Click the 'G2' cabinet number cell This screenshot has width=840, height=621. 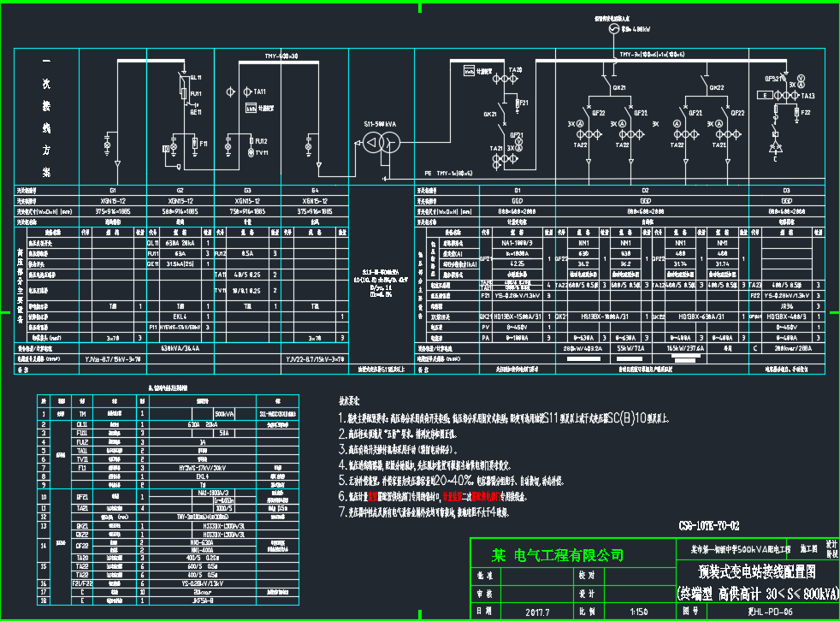pos(180,190)
